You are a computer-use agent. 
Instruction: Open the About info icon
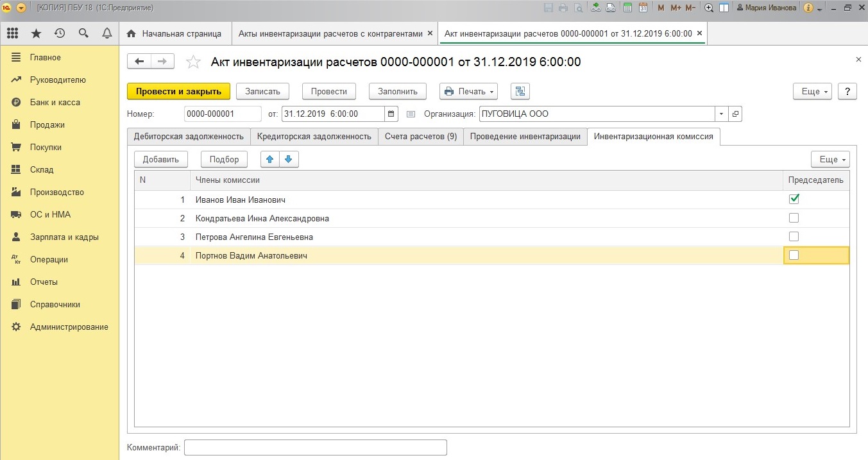tap(808, 8)
